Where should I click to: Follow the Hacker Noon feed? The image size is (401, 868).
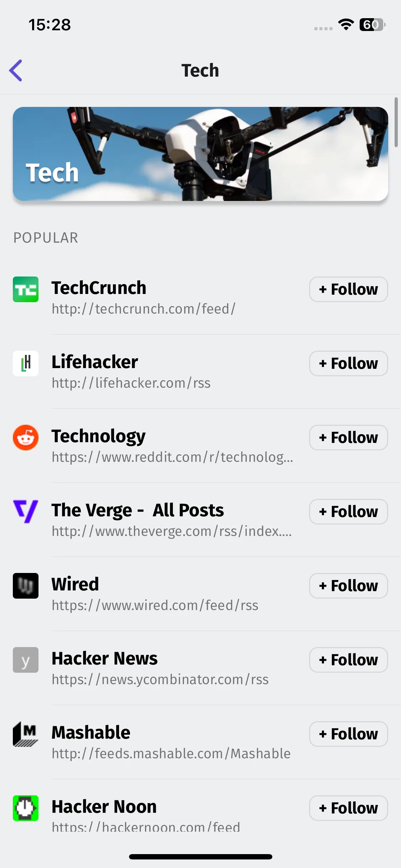[x=349, y=808]
